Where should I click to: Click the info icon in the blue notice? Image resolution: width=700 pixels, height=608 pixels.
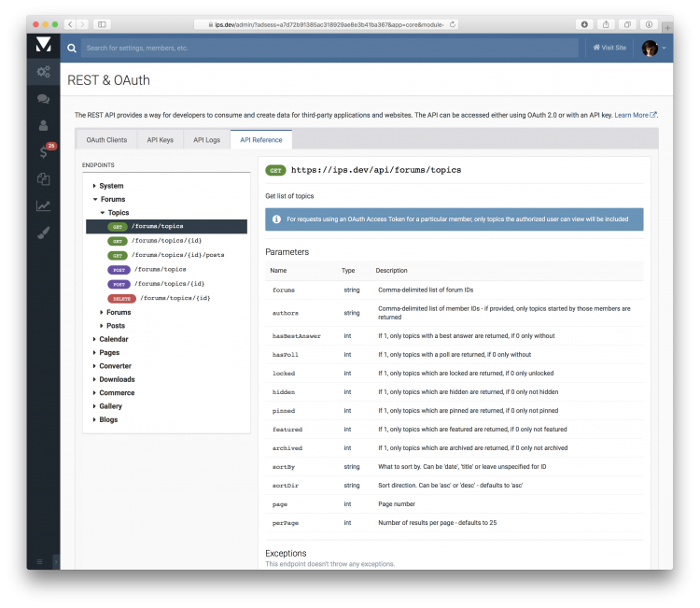point(276,219)
